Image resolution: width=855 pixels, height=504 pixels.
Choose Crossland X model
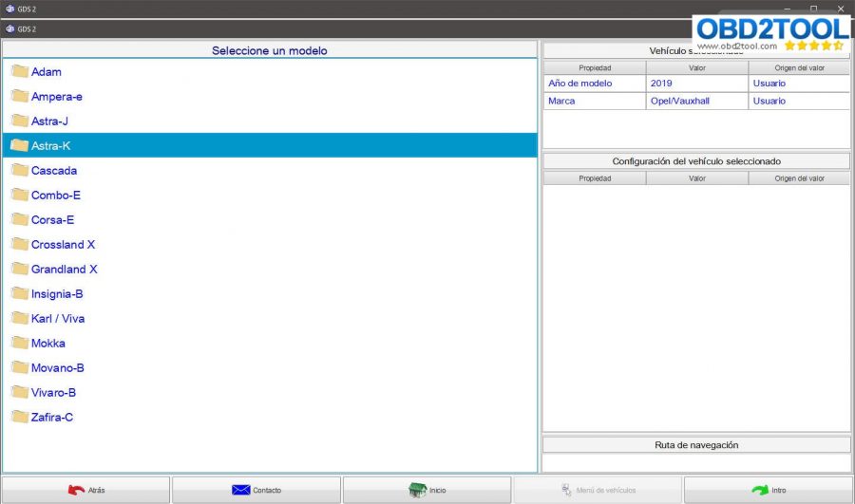click(x=64, y=245)
